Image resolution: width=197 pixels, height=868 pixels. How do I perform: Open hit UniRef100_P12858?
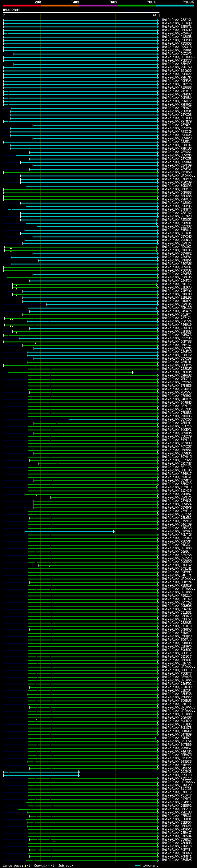177,37
